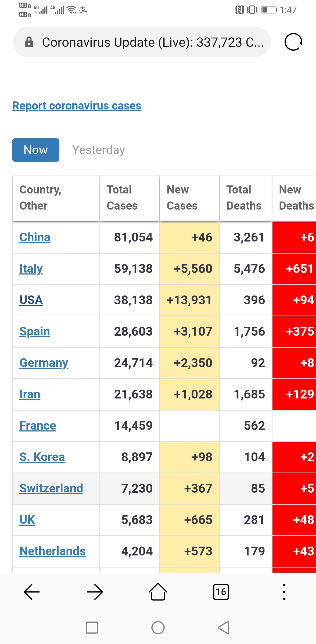Image resolution: width=316 pixels, height=644 pixels.
Task: Open the browser home page icon
Action: click(158, 592)
